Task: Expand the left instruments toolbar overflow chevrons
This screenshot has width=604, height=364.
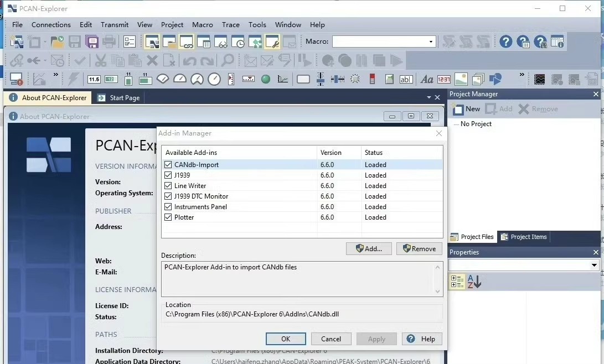Action: coord(55,75)
